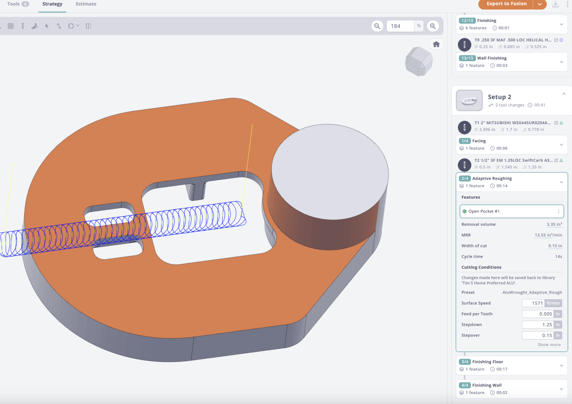Click the download icon beside Export

(x=555, y=4)
